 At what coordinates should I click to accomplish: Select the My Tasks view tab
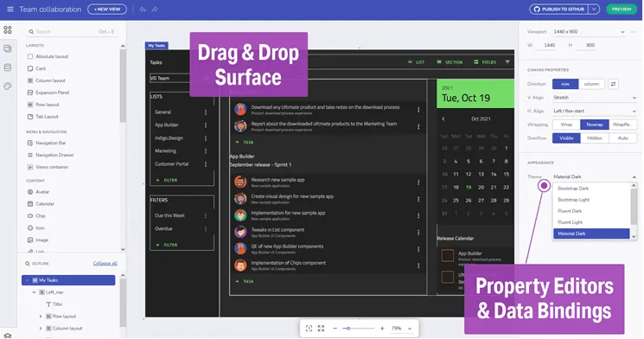tap(156, 46)
